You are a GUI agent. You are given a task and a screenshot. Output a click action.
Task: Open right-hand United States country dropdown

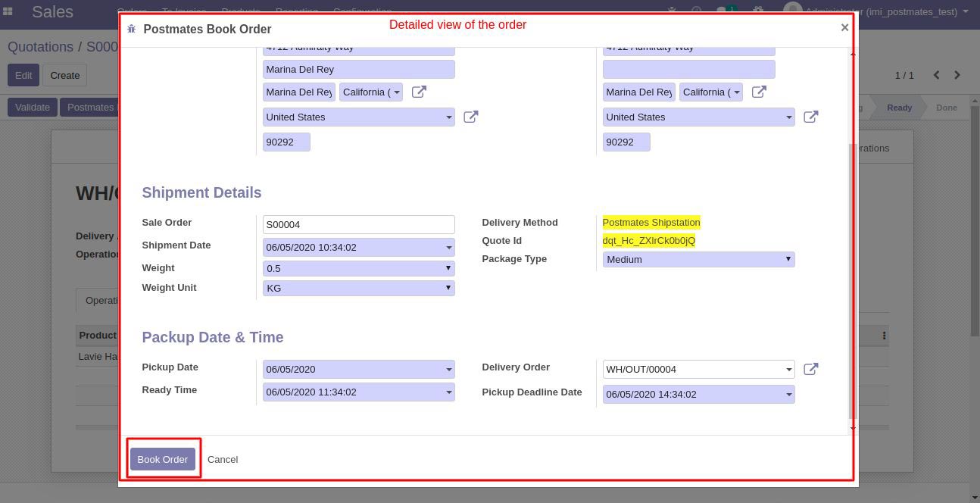click(x=789, y=117)
